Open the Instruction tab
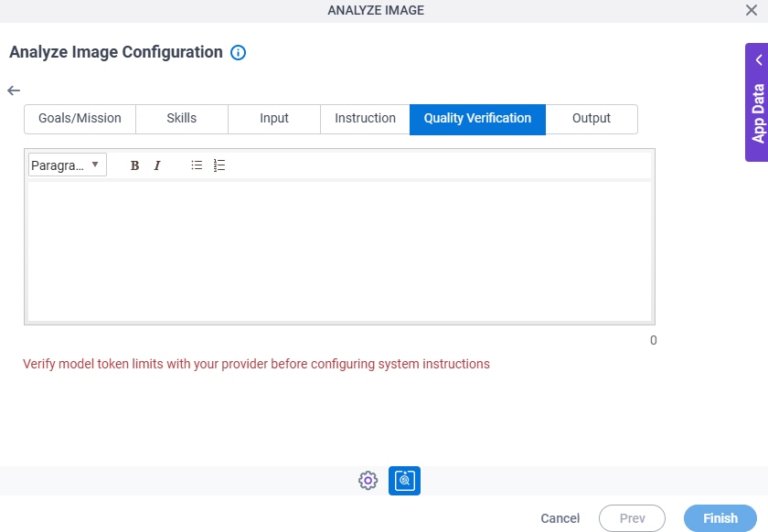This screenshot has height=532, width=768. click(365, 119)
